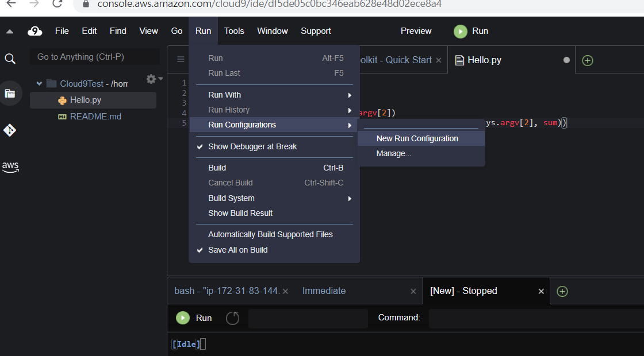The image size is (644, 356).
Task: Click unsaved dot on Hello.py tab
Action: coord(567,60)
